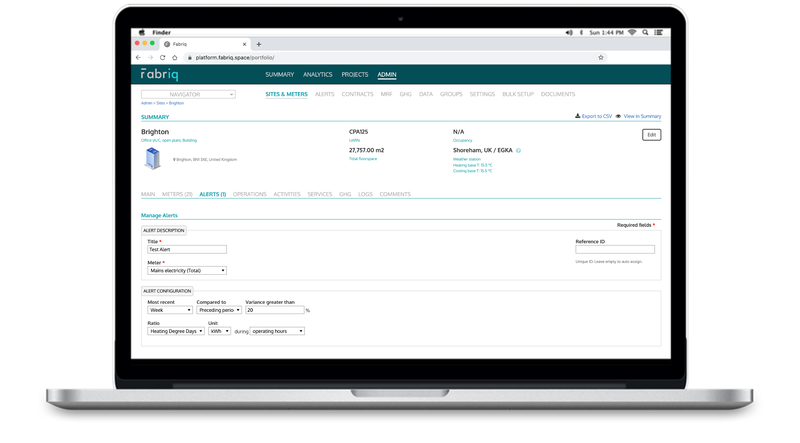Click the View in Summary eye icon

tap(618, 116)
